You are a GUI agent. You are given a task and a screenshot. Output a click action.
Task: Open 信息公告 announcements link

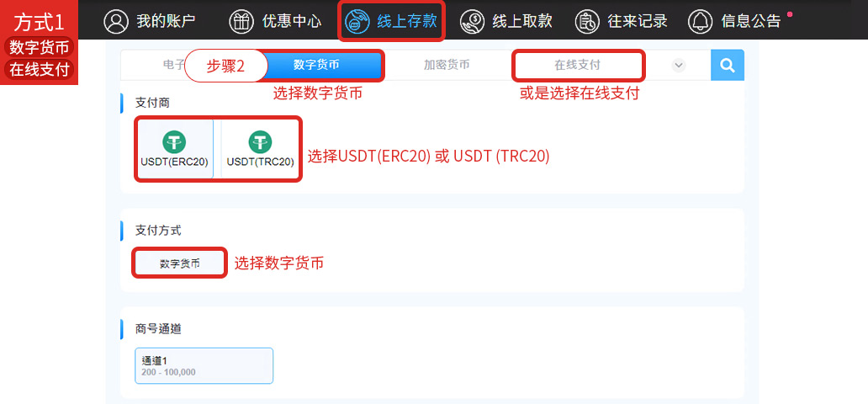tap(750, 22)
